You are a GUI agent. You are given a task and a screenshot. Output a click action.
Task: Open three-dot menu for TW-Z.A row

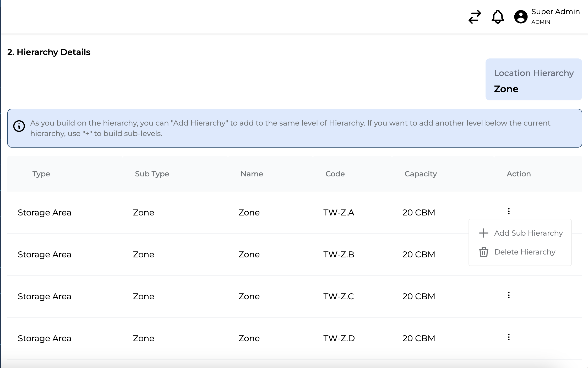coord(509,211)
